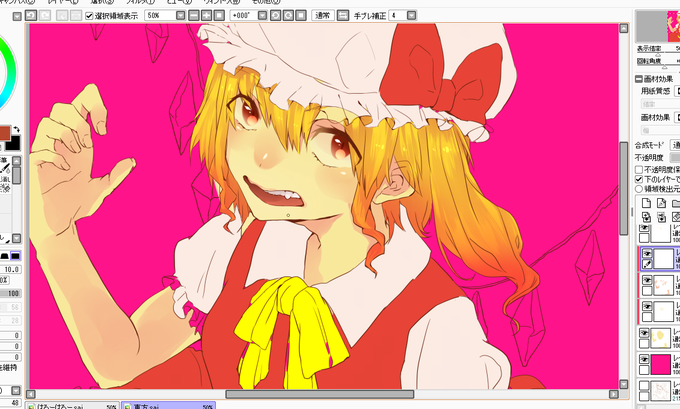Click the Undo arrow button
680x409 pixels.
tap(30, 16)
